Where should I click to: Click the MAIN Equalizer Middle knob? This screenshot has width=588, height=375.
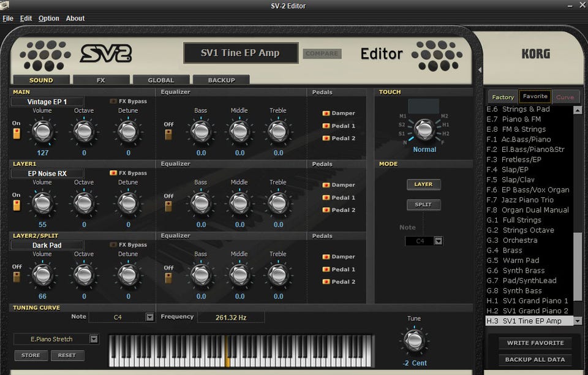(239, 131)
